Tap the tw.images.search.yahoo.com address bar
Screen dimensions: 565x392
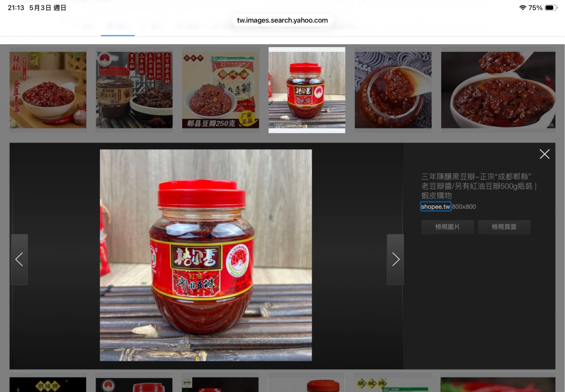[282, 20]
